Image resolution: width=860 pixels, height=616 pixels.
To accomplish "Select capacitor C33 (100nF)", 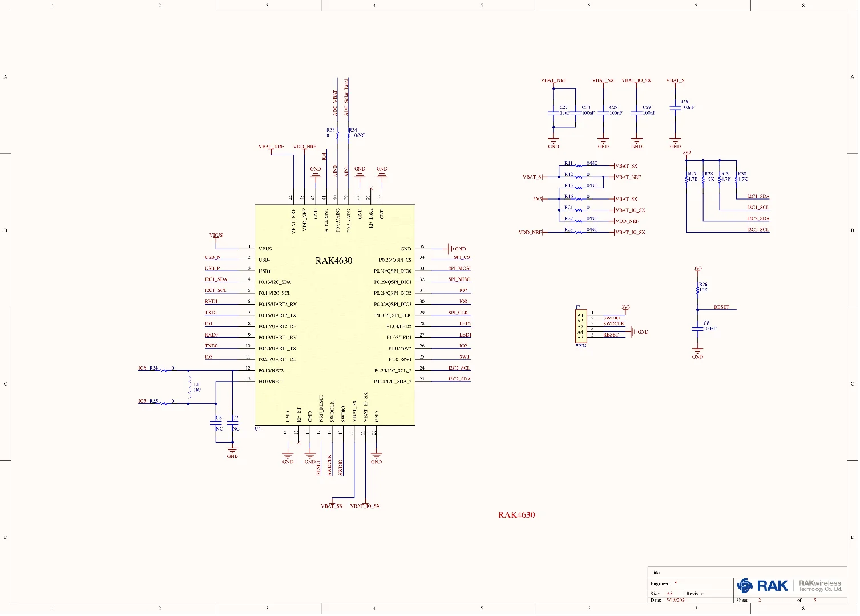I will (x=575, y=113).
